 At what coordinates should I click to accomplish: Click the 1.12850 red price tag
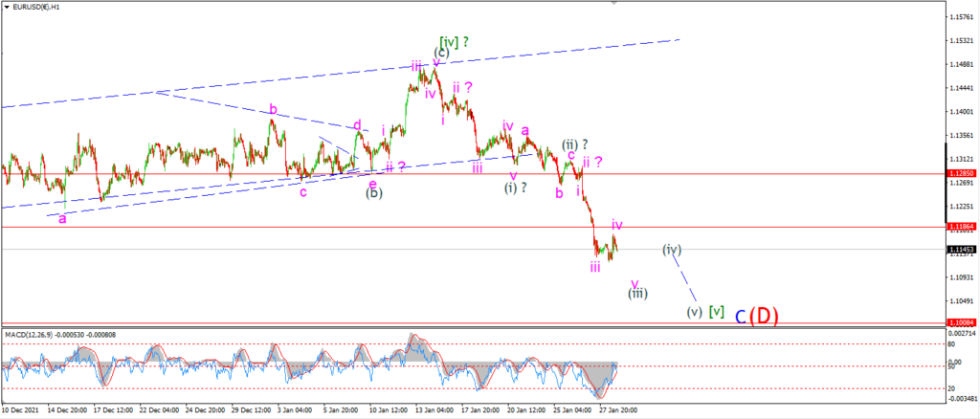960,174
